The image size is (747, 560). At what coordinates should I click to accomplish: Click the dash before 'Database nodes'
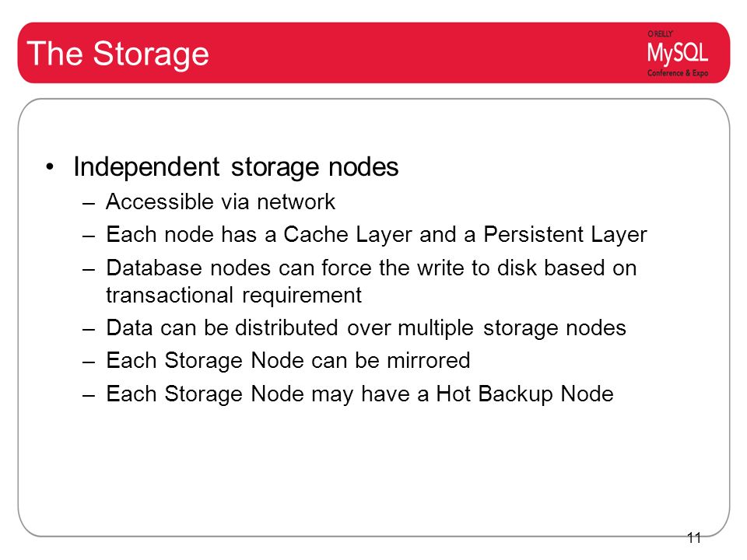click(89, 269)
